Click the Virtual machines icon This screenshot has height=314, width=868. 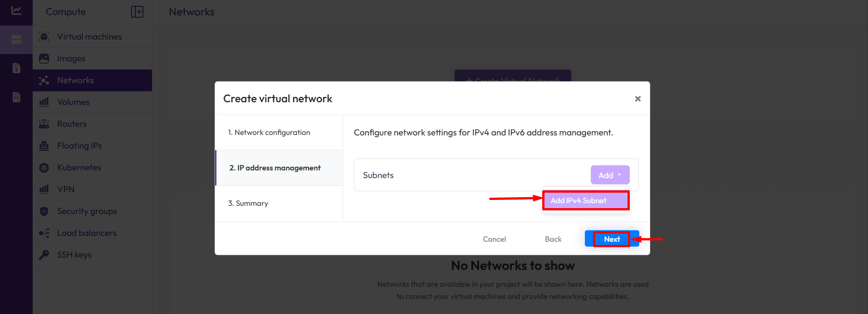(44, 37)
